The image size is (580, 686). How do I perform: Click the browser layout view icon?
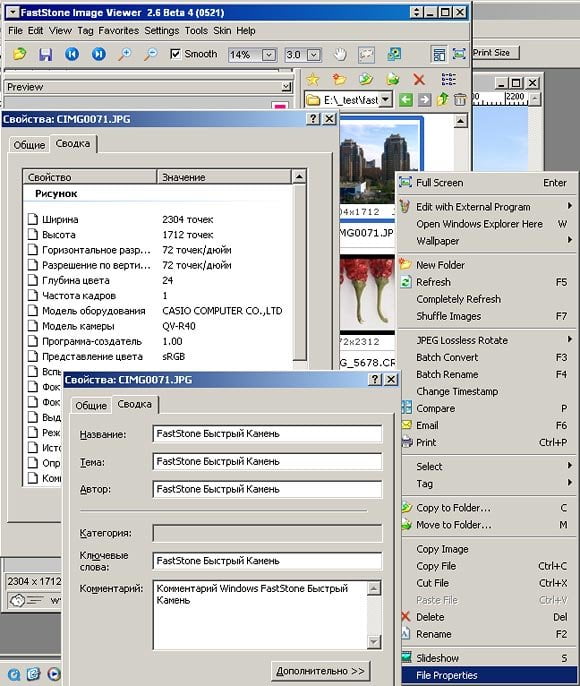(x=439, y=54)
